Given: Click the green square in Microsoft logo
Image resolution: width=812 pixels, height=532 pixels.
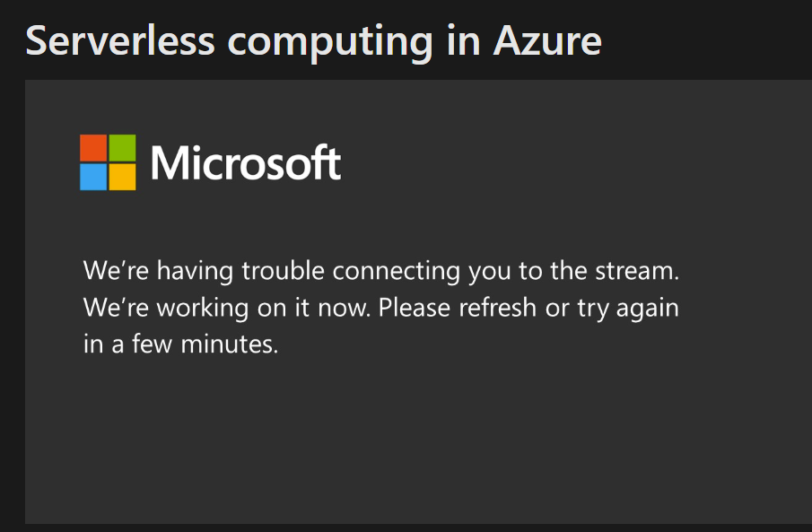Looking at the screenshot, I should (x=122, y=148).
